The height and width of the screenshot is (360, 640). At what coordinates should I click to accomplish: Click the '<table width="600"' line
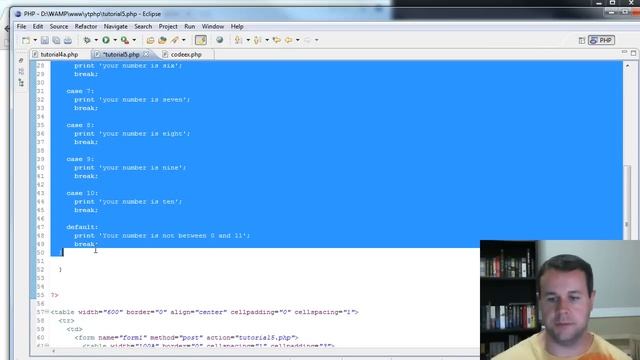(204, 312)
